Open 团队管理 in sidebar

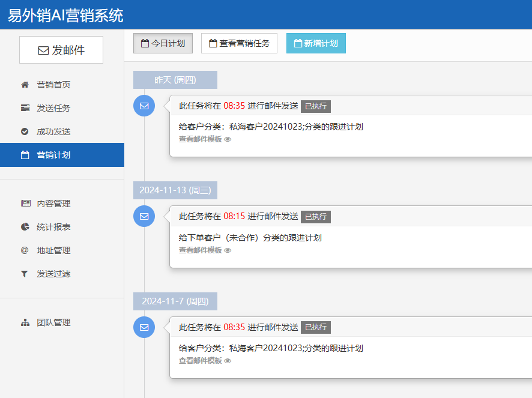(x=53, y=322)
